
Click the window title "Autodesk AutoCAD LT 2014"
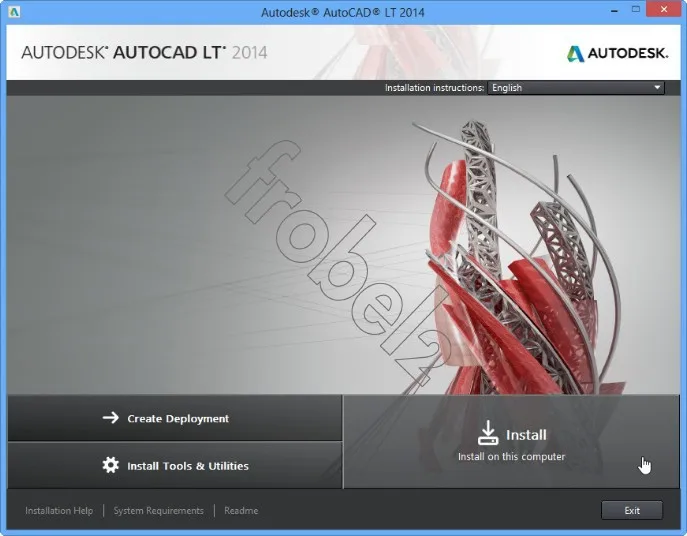[343, 12]
